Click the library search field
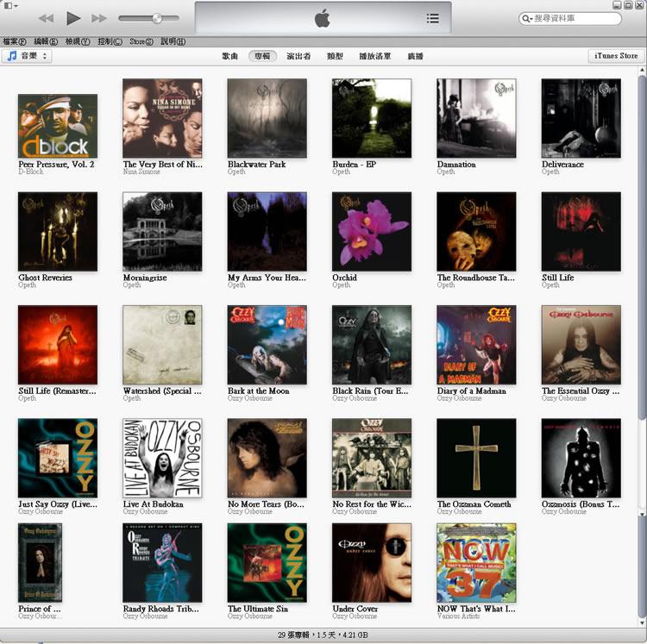 (570, 18)
